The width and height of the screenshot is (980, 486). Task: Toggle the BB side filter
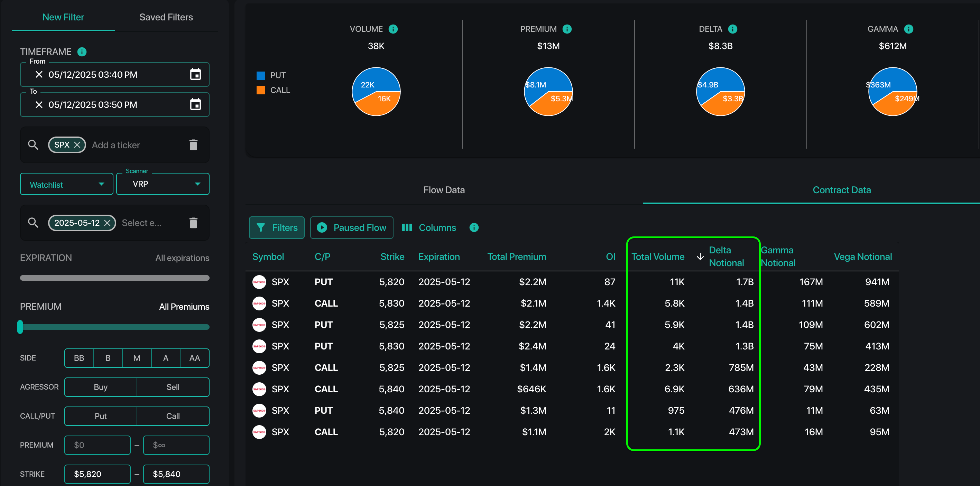coord(79,358)
